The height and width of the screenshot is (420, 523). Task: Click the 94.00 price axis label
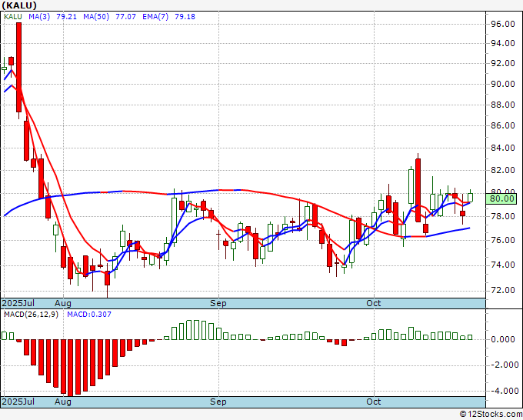pyautogui.click(x=503, y=43)
